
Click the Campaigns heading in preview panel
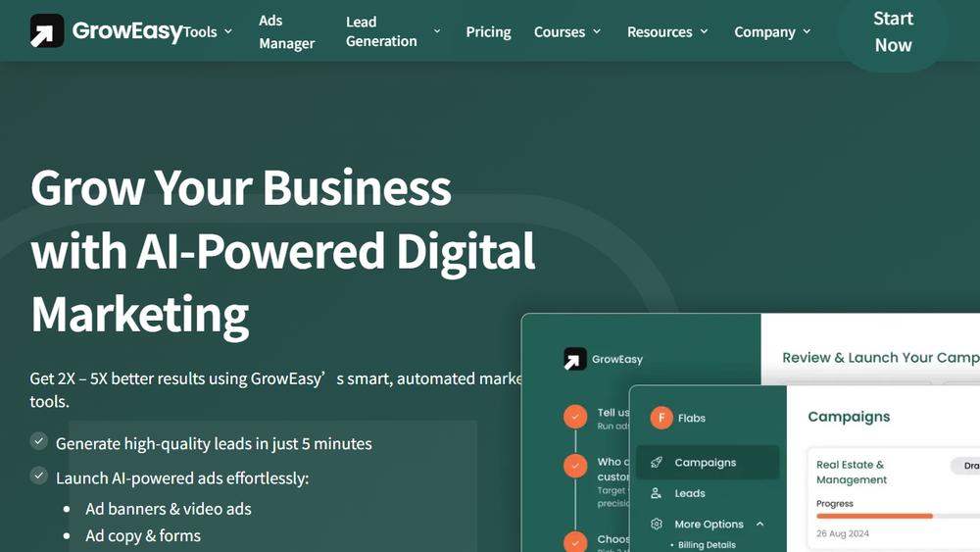(849, 417)
